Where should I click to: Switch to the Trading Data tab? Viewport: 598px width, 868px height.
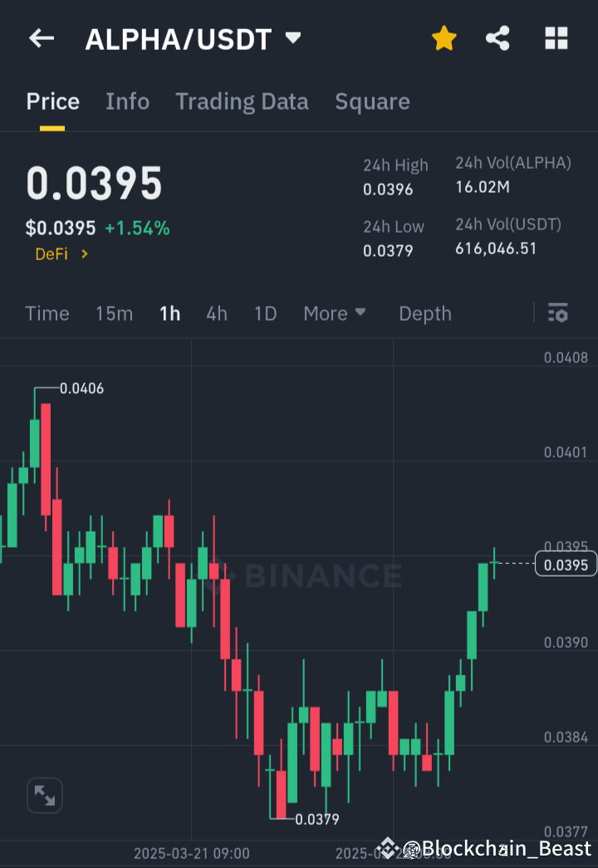click(x=242, y=101)
